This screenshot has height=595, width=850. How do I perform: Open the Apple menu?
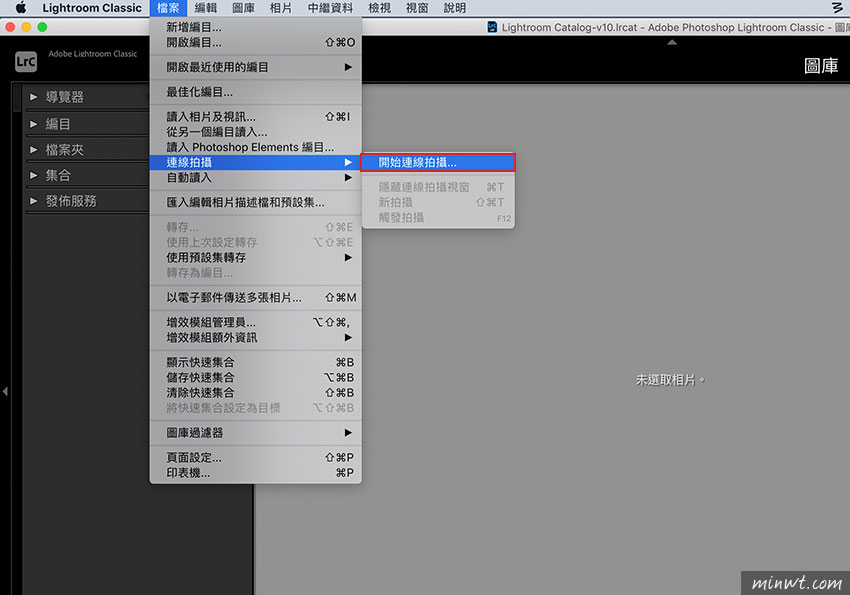click(21, 8)
